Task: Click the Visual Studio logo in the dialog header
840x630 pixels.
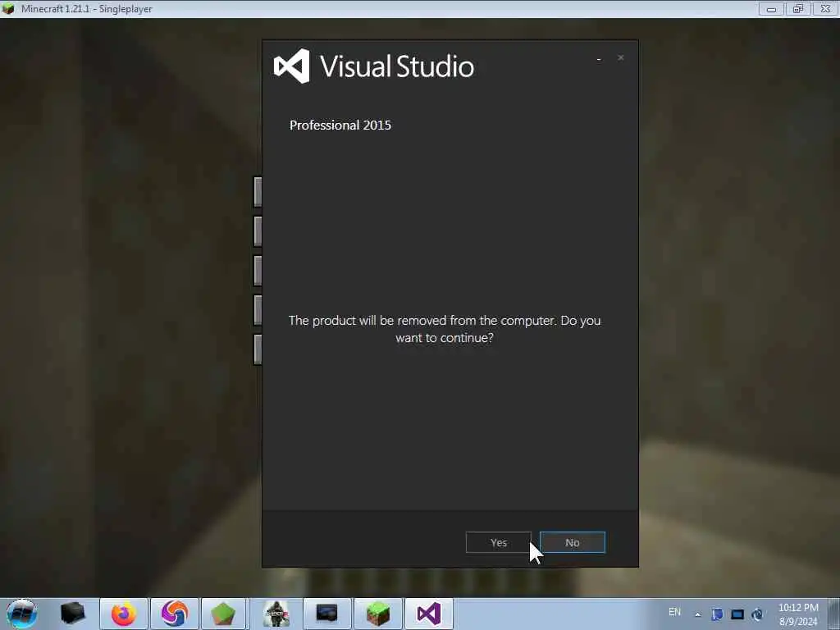Action: tap(292, 66)
